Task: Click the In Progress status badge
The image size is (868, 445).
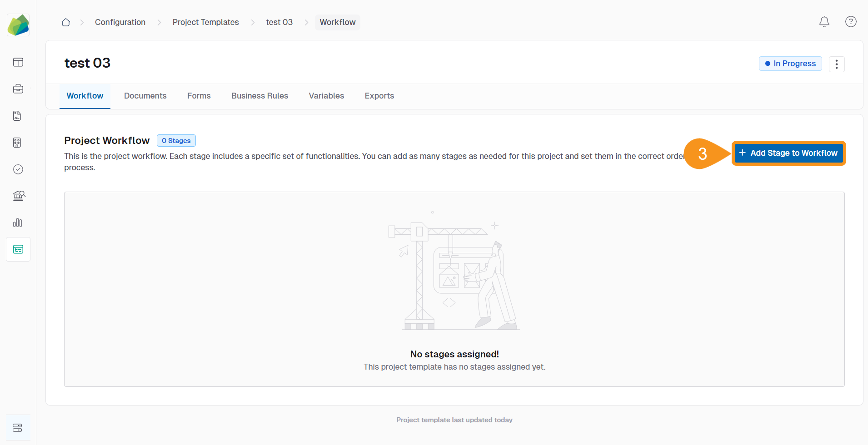Action: point(790,64)
